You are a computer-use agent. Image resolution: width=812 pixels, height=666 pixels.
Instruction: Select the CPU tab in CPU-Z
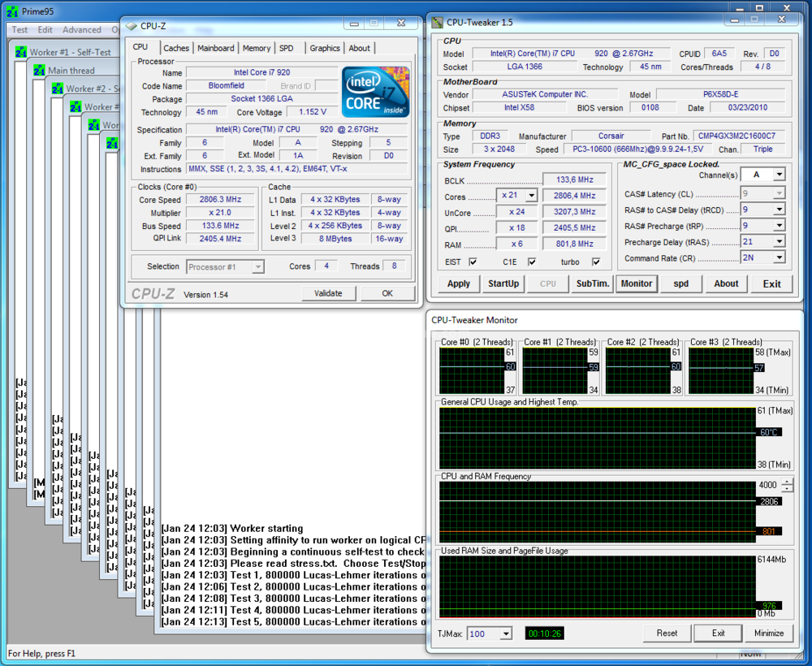coord(140,46)
